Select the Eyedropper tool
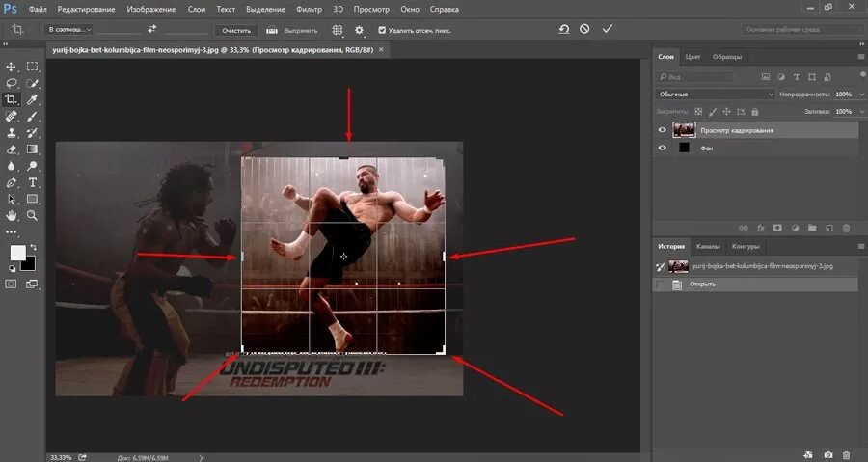 32,100
